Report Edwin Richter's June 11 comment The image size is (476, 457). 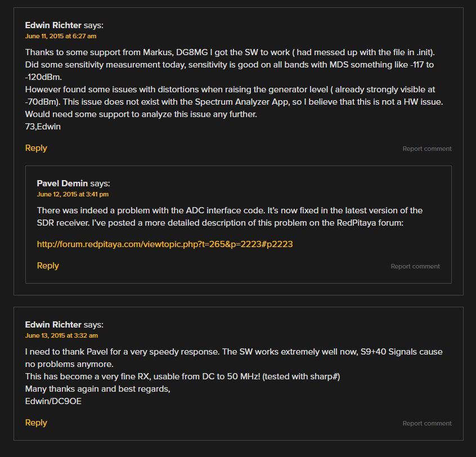tap(427, 149)
